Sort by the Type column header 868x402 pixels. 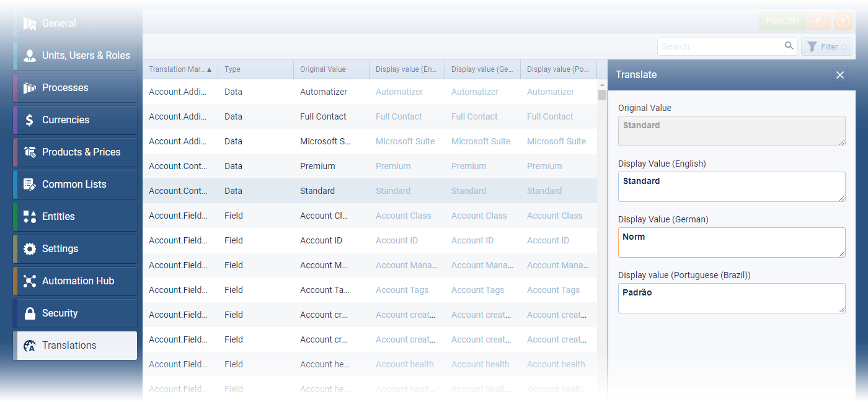pyautogui.click(x=255, y=69)
